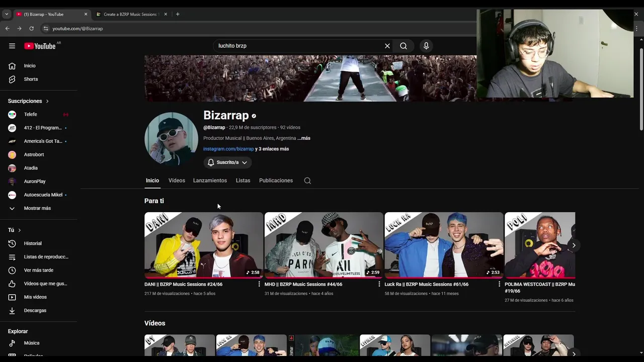644x362 pixels.
Task: Click the search magnifier button
Action: [404, 46]
